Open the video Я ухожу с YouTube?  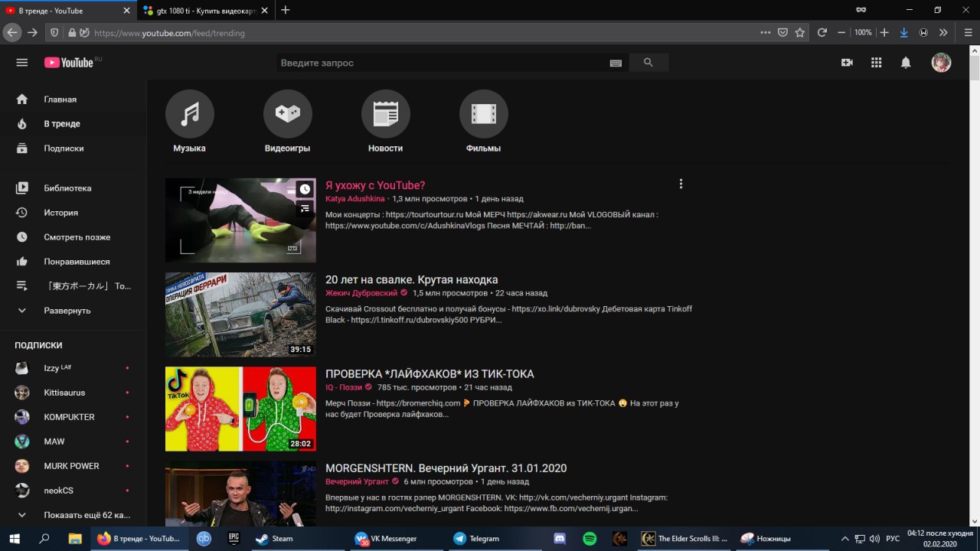[x=375, y=185]
